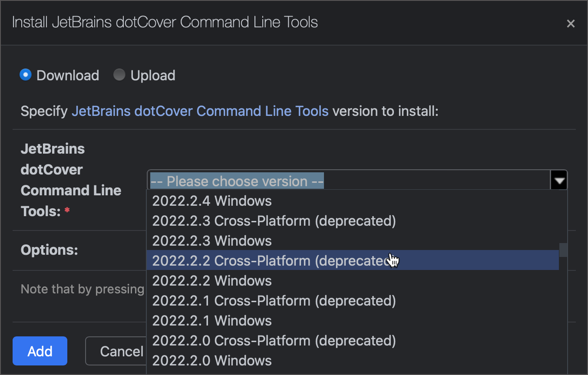Open the version selection dropdown arrow
This screenshot has width=588, height=375.
click(558, 179)
